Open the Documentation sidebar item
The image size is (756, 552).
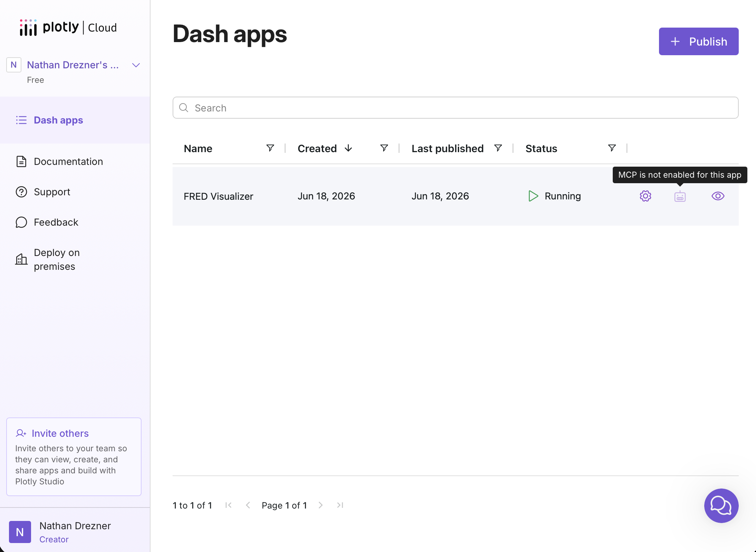68,161
